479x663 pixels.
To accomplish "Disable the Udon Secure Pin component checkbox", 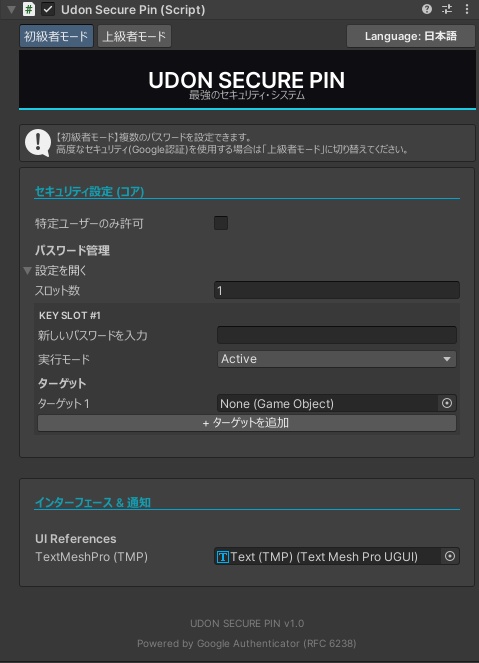I will click(x=48, y=9).
